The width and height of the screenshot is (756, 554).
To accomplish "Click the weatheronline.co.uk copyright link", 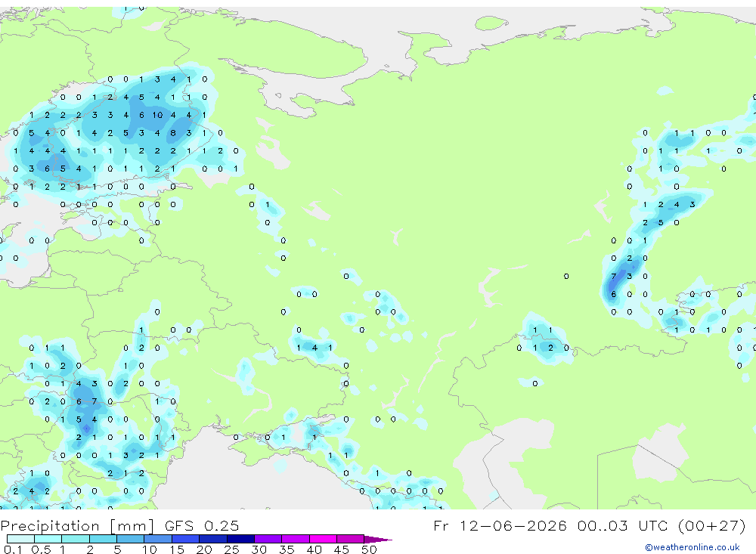I will [692, 547].
